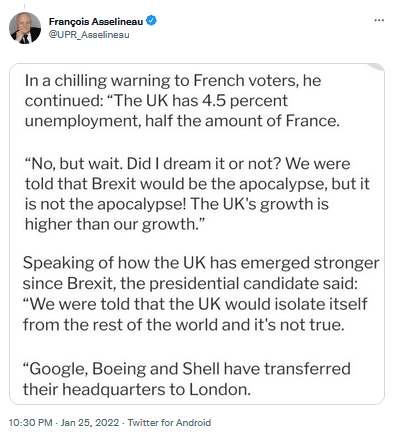Click the paragraph starting 'In a chilling warning'

tap(182, 100)
